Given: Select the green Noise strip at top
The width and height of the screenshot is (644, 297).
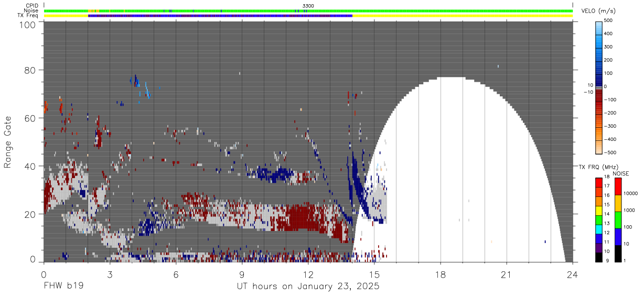Looking at the screenshot, I should coord(308,10).
